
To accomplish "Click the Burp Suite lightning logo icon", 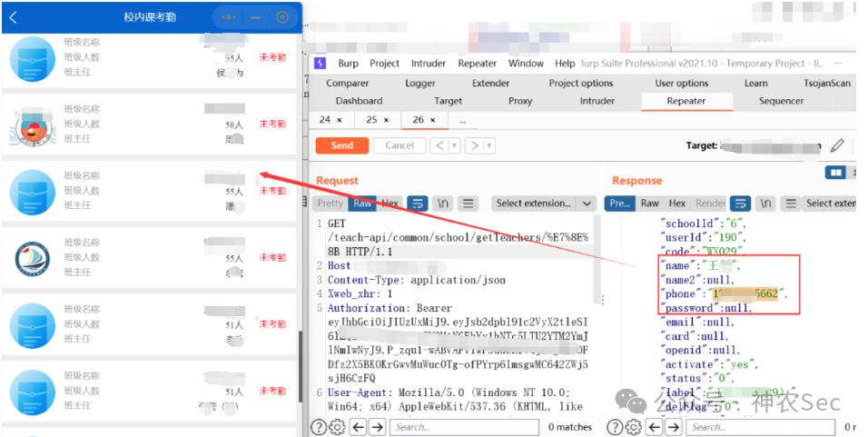I will [320, 63].
